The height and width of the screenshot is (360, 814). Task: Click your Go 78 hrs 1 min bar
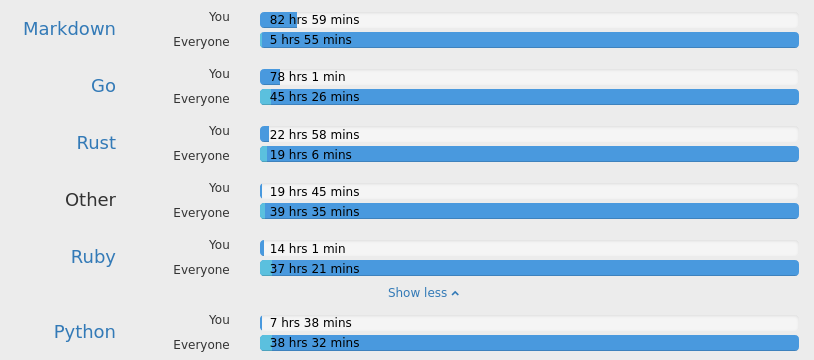pyautogui.click(x=529, y=77)
